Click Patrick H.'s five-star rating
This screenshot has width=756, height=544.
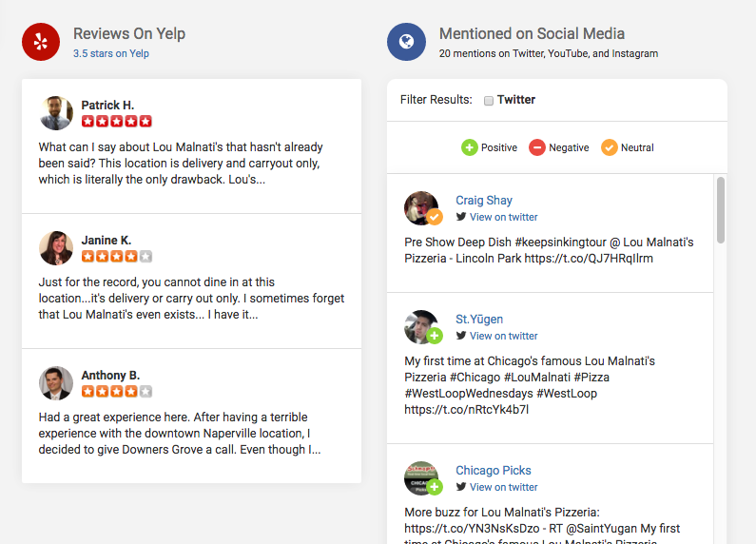117,121
